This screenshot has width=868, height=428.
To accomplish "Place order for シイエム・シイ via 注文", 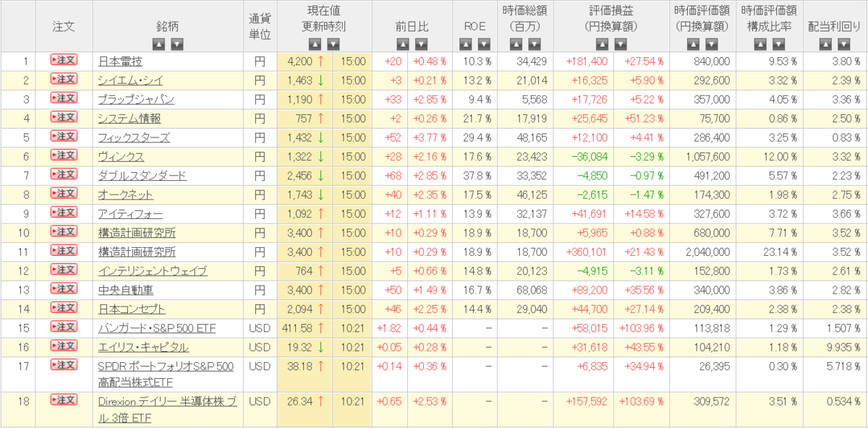I will tap(64, 79).
